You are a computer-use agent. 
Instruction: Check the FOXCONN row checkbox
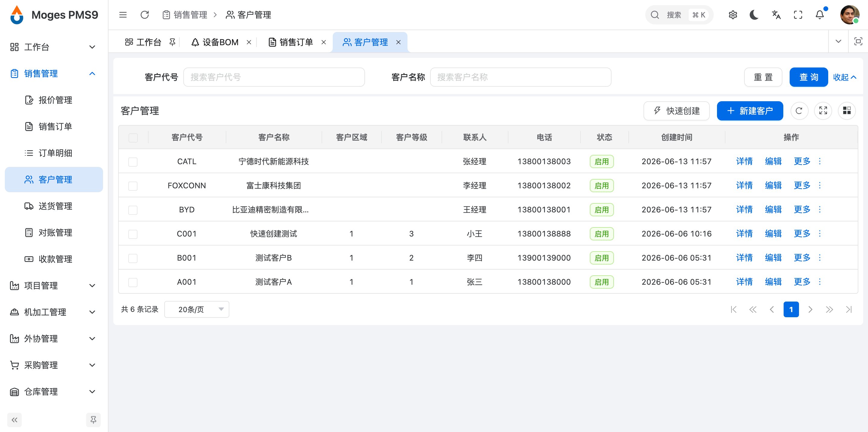point(133,186)
